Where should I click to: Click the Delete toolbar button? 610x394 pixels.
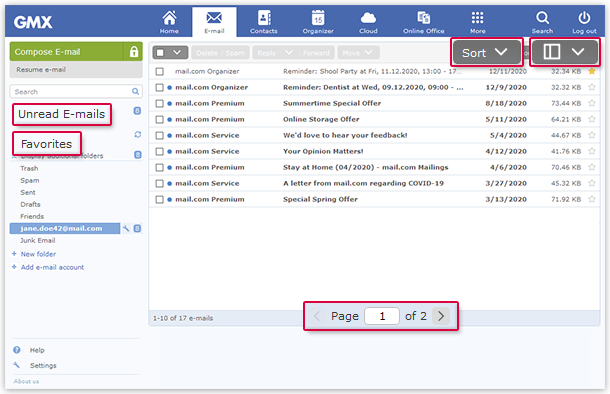207,53
